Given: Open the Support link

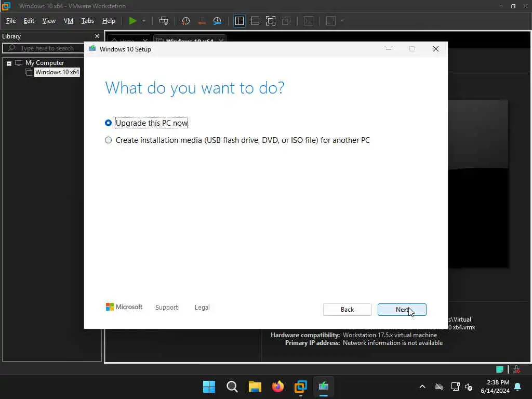Looking at the screenshot, I should (167, 308).
